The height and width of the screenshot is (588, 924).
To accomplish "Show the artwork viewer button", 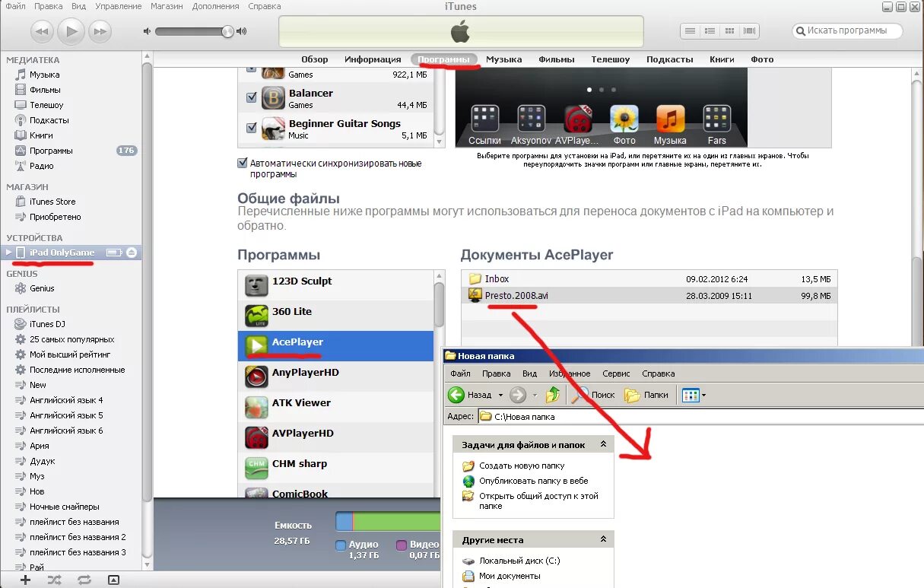I will tap(113, 580).
